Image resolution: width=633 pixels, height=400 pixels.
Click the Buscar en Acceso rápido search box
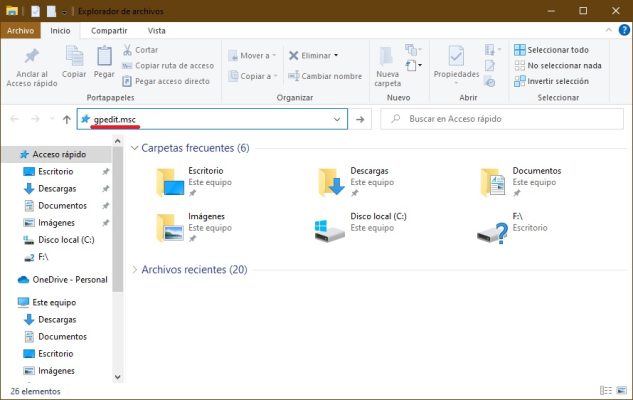click(x=502, y=119)
